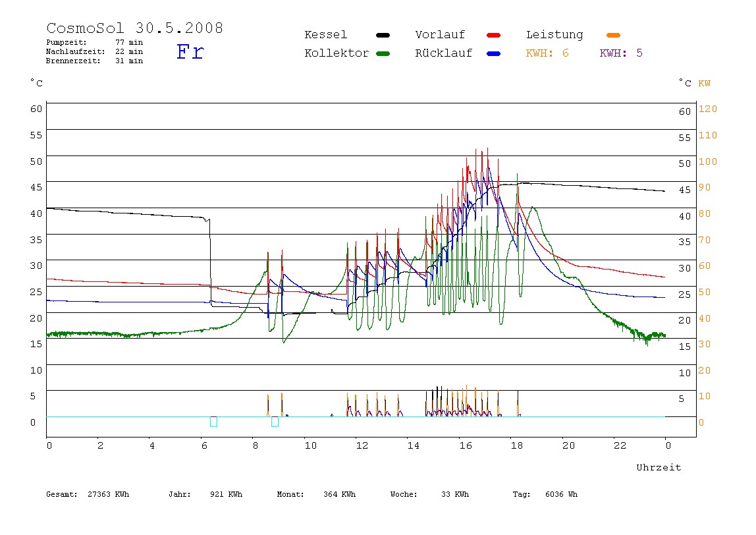Viewport: 756px width, 535px height.
Task: Click the Leistung legend label
Action: (554, 35)
